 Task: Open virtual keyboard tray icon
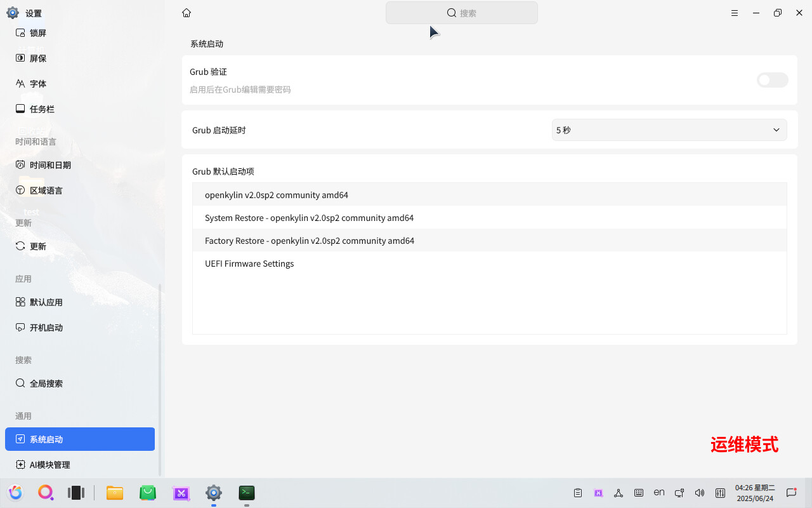[639, 493]
